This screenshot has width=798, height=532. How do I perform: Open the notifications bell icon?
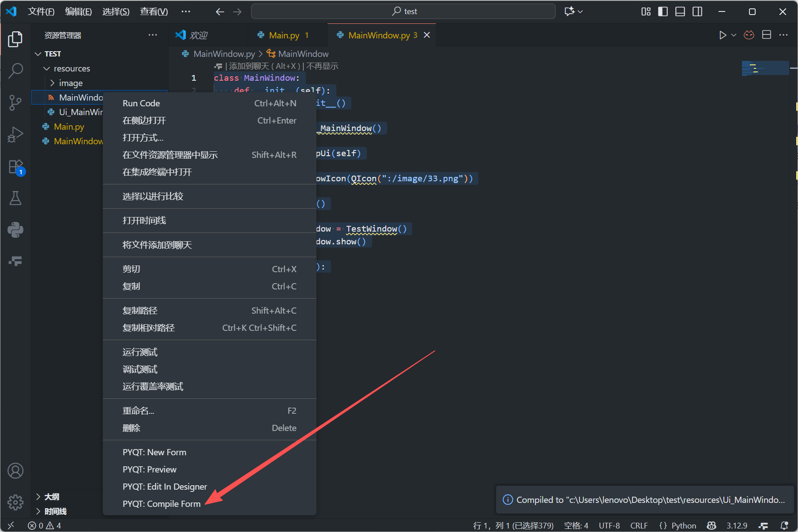(x=784, y=525)
